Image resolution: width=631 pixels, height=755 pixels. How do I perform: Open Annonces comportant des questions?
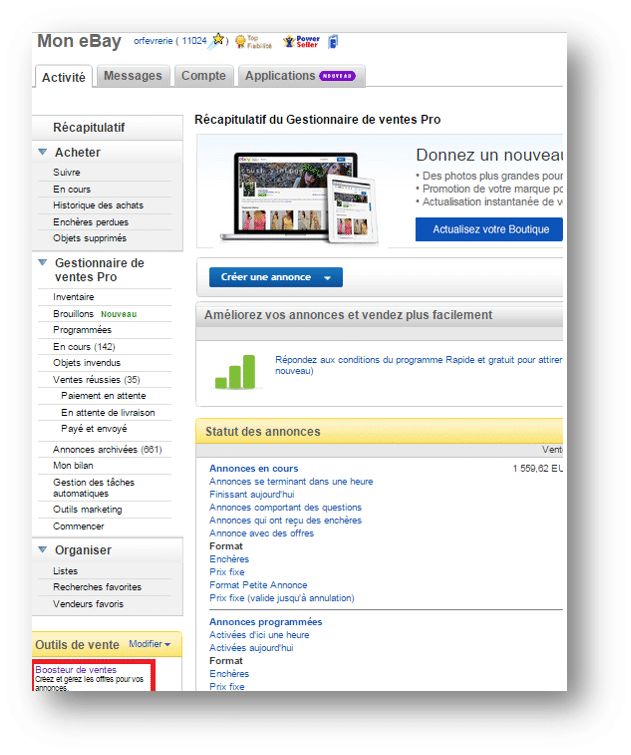pos(285,508)
